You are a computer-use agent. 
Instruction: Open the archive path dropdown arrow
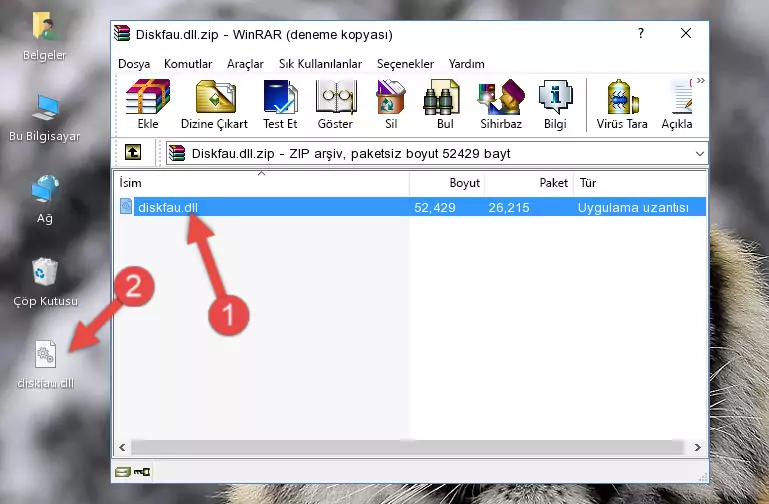(x=699, y=153)
